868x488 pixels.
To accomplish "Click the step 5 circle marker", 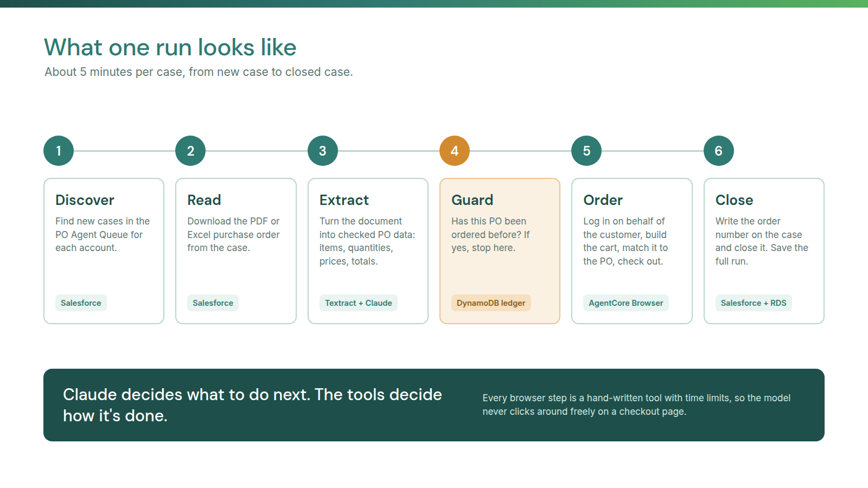I will pos(586,151).
